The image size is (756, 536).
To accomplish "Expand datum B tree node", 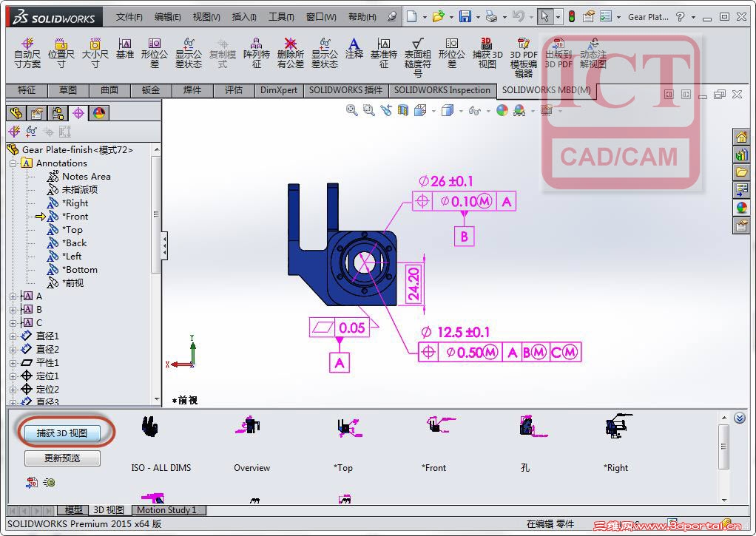I will click(13, 310).
